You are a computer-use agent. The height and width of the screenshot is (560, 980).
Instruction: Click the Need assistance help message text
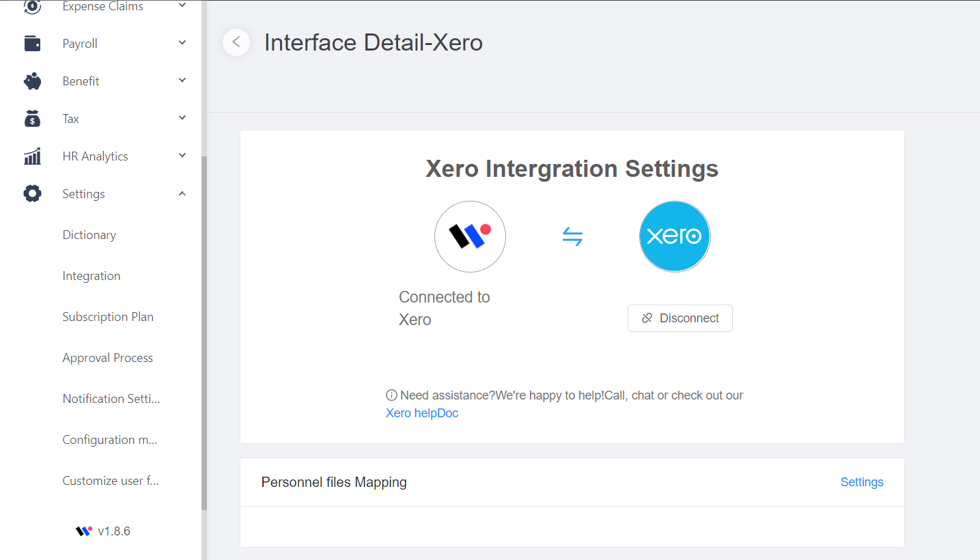pyautogui.click(x=572, y=395)
